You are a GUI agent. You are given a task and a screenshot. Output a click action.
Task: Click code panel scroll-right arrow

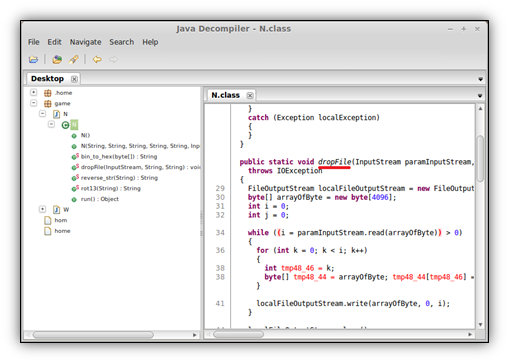pyautogui.click(x=470, y=334)
